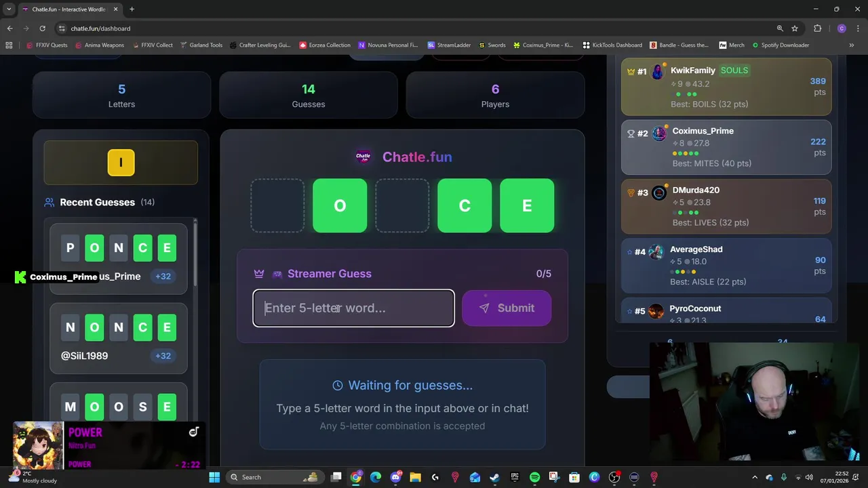Click the Chatle.fun logo icon
The height and width of the screenshot is (488, 868).
tap(363, 157)
